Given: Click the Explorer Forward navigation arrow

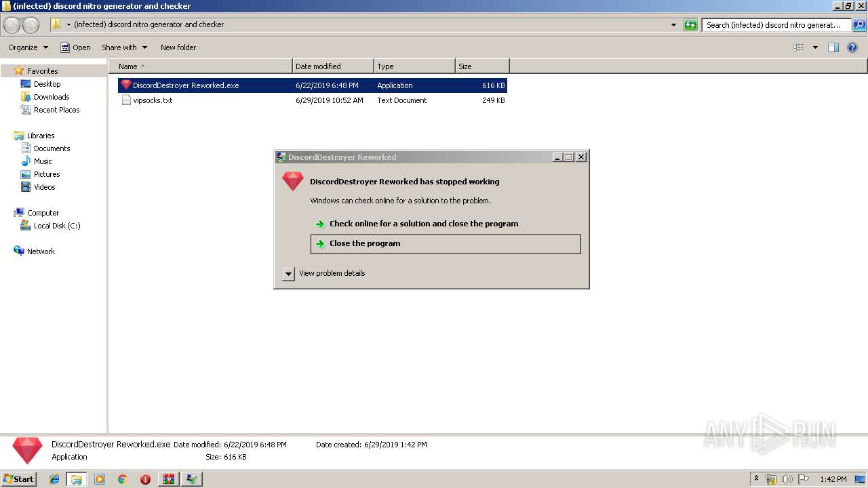Looking at the screenshot, I should [31, 25].
